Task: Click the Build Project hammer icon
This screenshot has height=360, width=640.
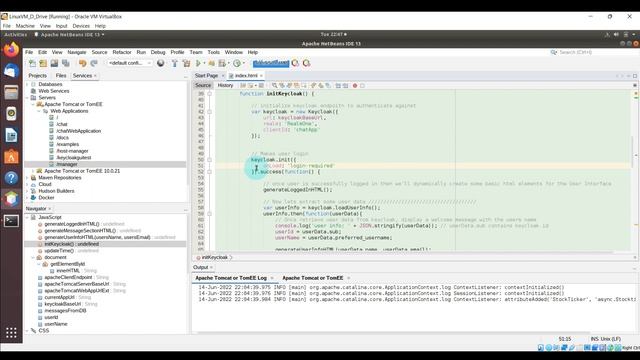Action: pyautogui.click(x=175, y=63)
